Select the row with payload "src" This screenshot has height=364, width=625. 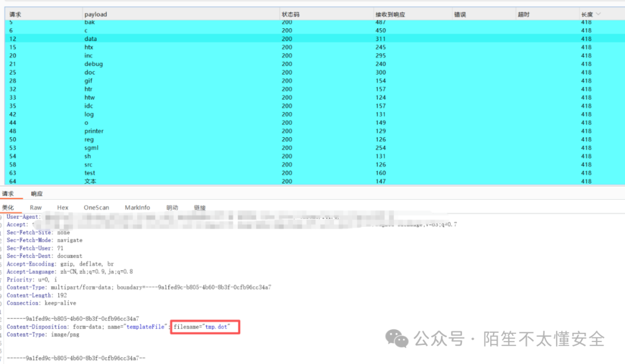coord(315,164)
